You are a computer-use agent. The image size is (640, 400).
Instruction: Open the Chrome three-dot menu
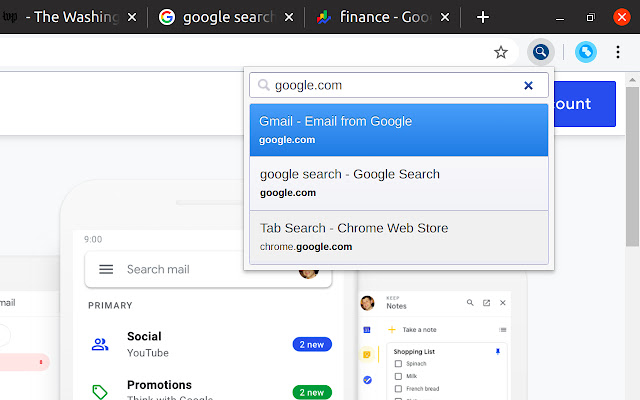(618, 52)
